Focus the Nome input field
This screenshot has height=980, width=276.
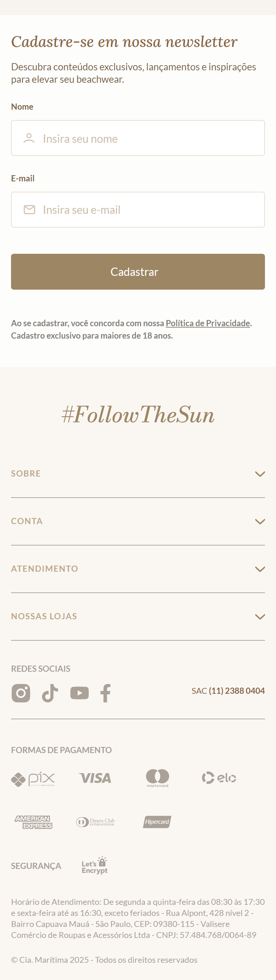point(138,138)
